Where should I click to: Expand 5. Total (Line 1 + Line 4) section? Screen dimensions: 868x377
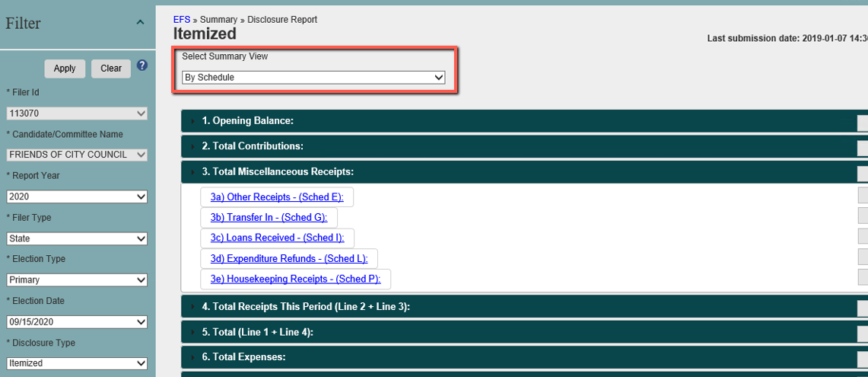click(x=524, y=331)
